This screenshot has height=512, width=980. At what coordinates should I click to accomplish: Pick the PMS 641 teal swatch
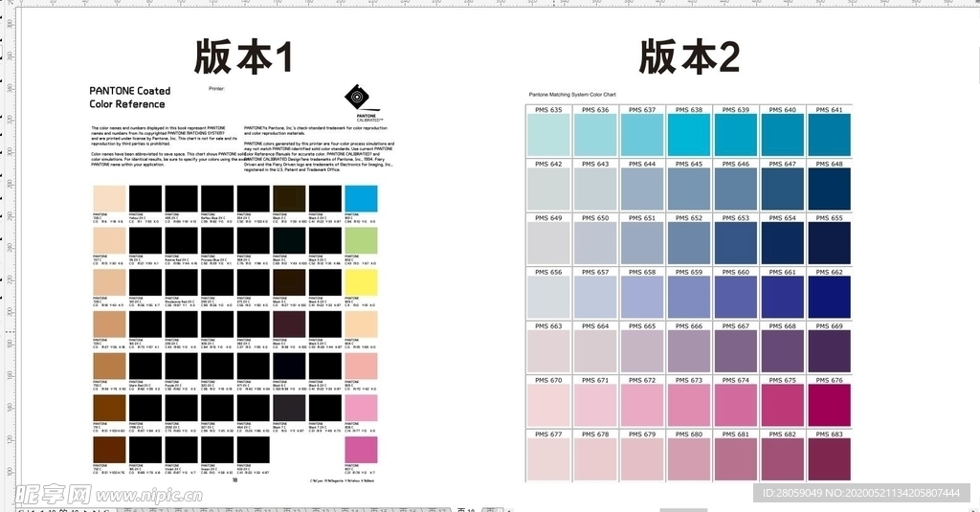(829, 135)
